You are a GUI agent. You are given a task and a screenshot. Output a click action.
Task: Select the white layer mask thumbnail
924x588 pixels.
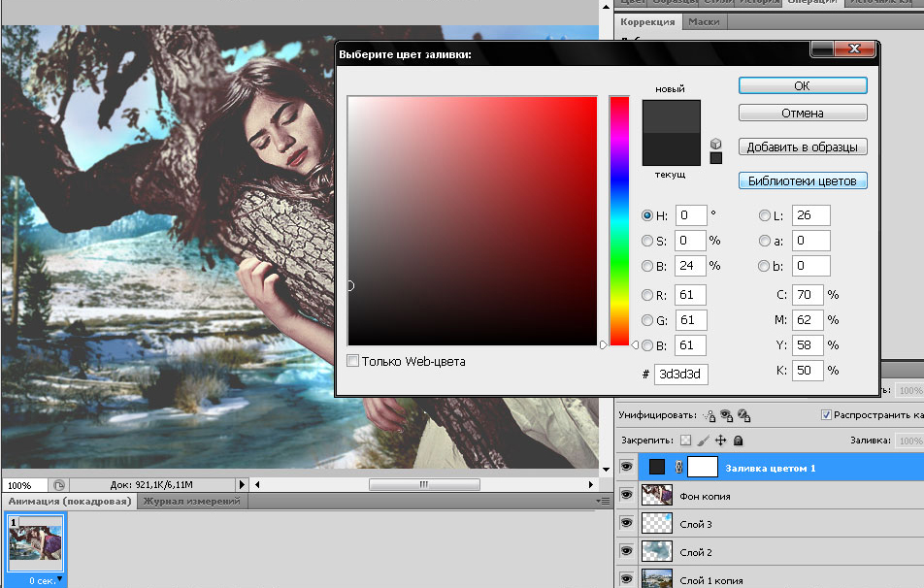703,468
